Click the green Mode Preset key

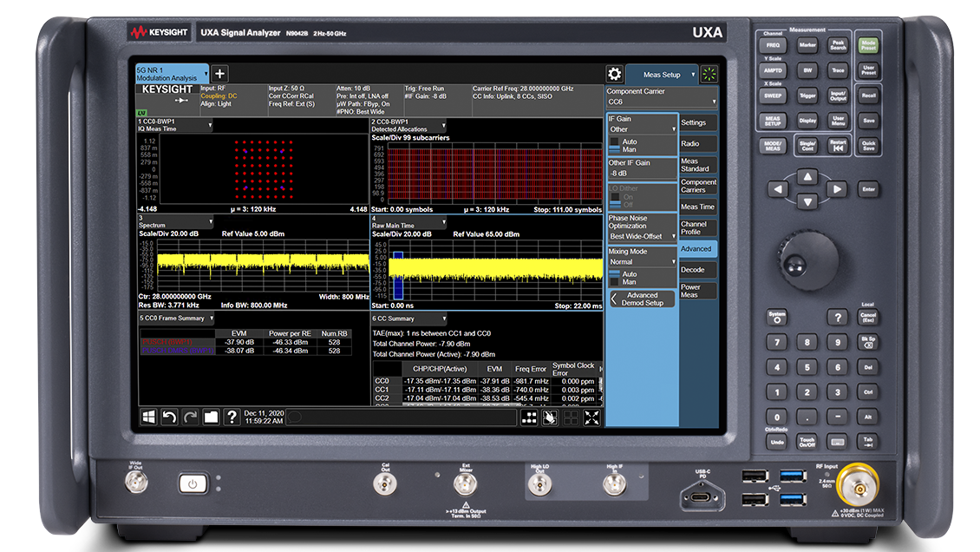click(868, 45)
